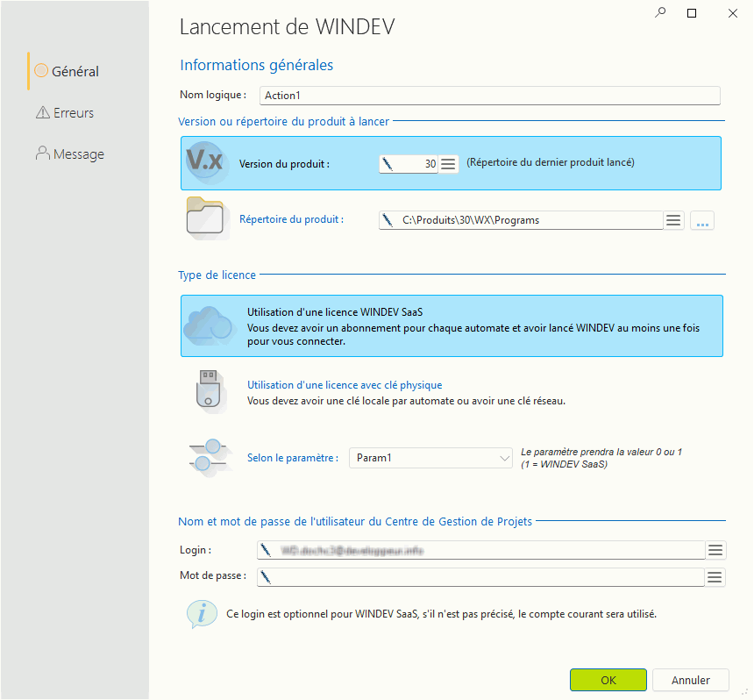This screenshot has height=700, width=754.
Task: Maximize the Lancement de WINDEV window
Action: (692, 13)
